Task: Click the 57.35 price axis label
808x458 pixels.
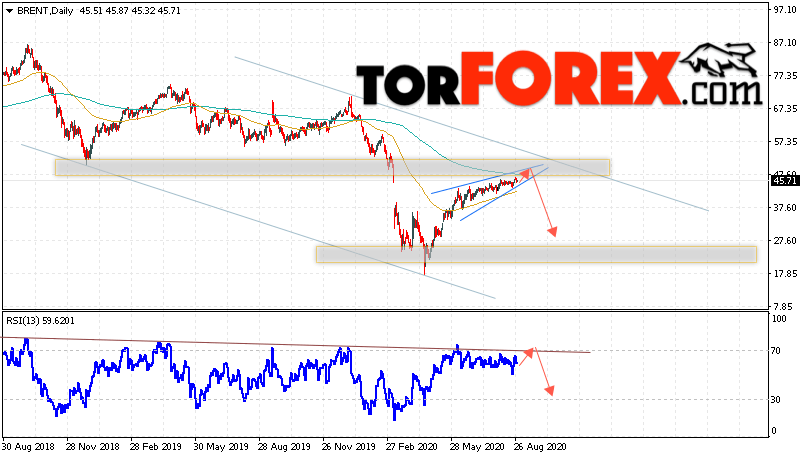Action: pos(785,142)
